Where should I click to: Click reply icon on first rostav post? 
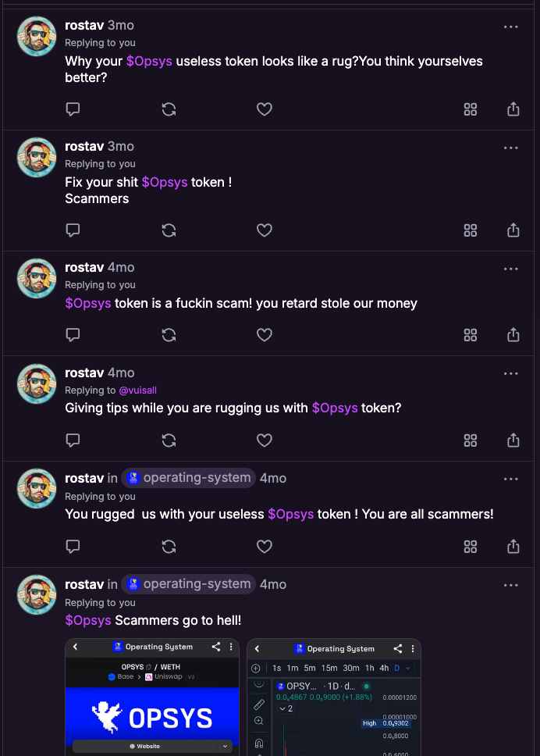pyautogui.click(x=73, y=109)
